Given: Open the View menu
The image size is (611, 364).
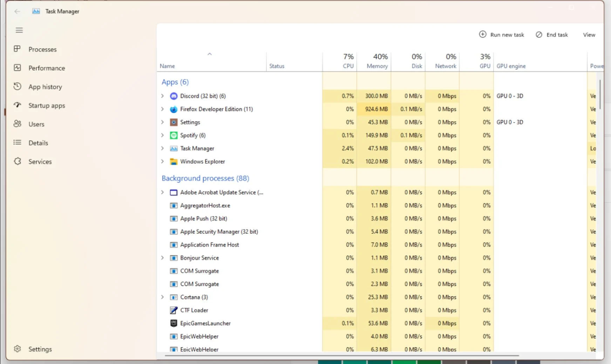Looking at the screenshot, I should pos(589,35).
